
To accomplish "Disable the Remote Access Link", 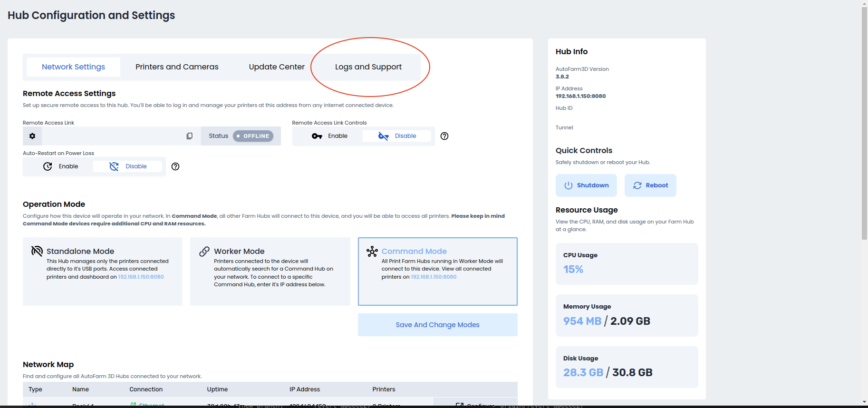I will click(x=397, y=136).
